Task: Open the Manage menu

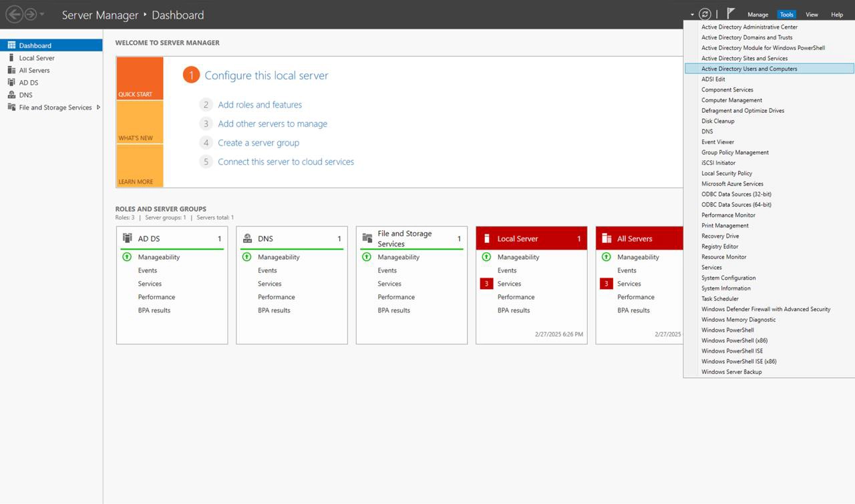Action: coord(757,15)
